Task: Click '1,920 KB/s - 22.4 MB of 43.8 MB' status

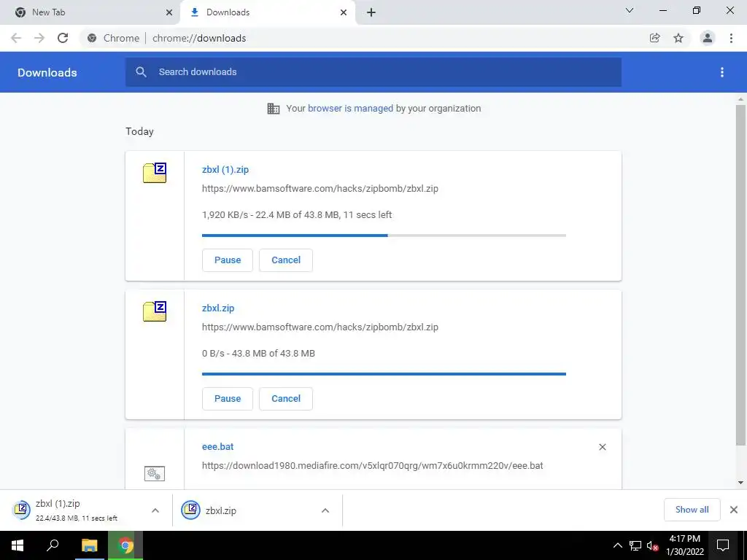Action: (297, 215)
